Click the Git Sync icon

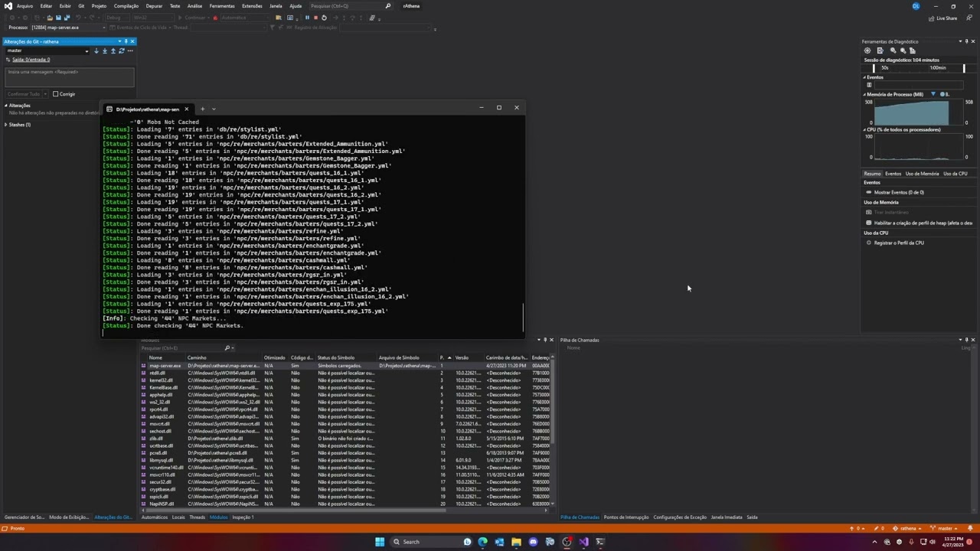coord(121,51)
